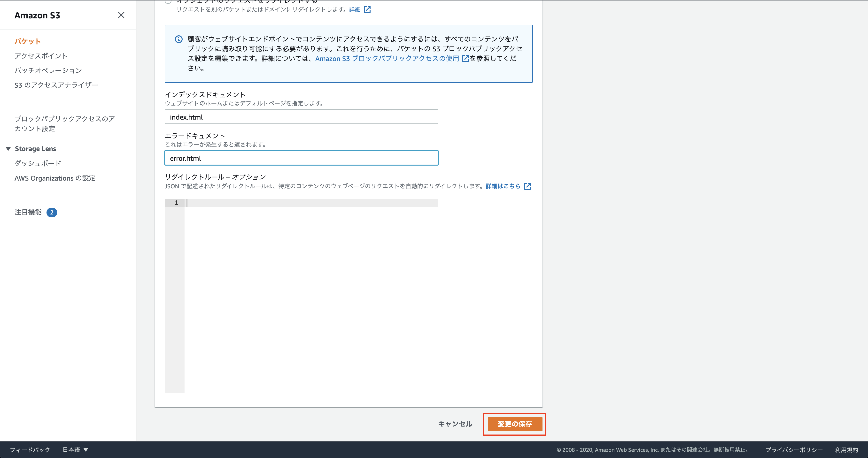Click external icon next to 詳細はこちら
This screenshot has width=868, height=458.
pyautogui.click(x=528, y=186)
